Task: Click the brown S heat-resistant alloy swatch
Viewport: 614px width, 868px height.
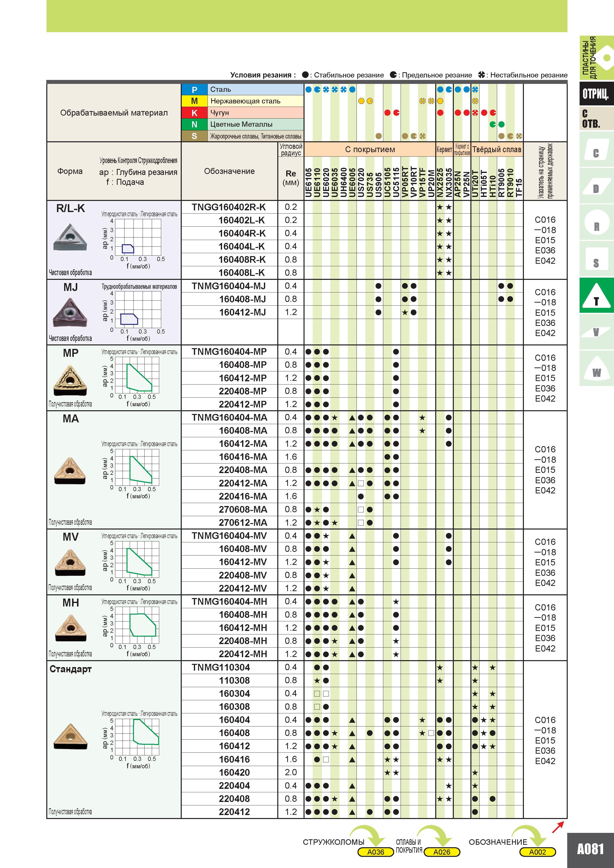Action: (x=194, y=136)
